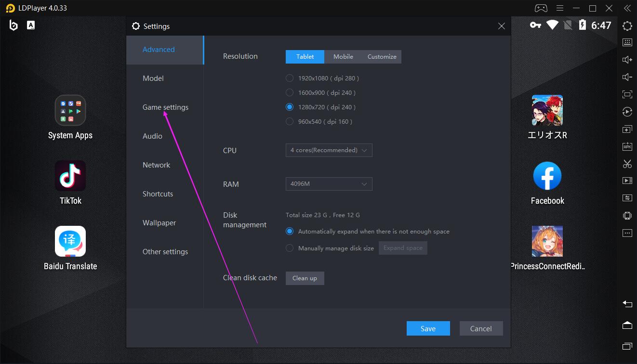The image size is (637, 364).
Task: Open the title bar hamburger menu
Action: [560, 8]
